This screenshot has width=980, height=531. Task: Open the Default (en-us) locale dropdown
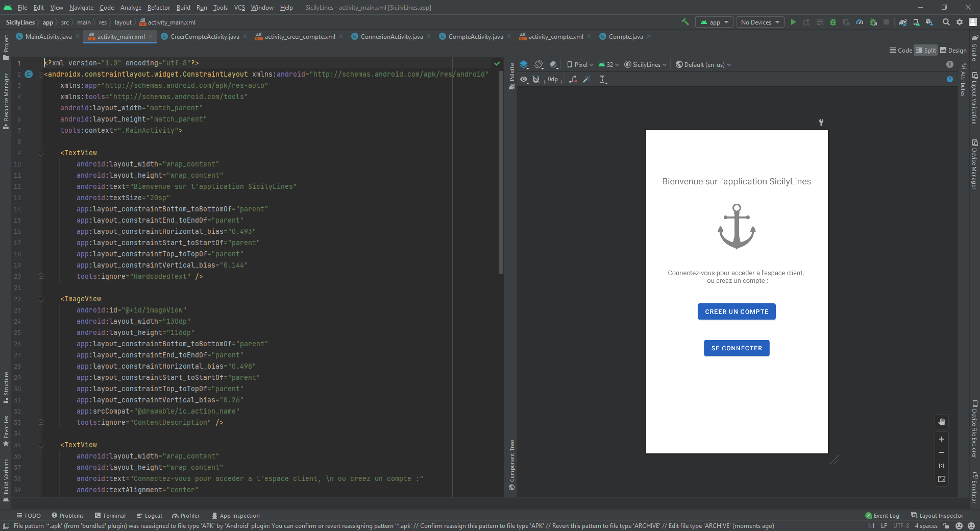(x=703, y=64)
